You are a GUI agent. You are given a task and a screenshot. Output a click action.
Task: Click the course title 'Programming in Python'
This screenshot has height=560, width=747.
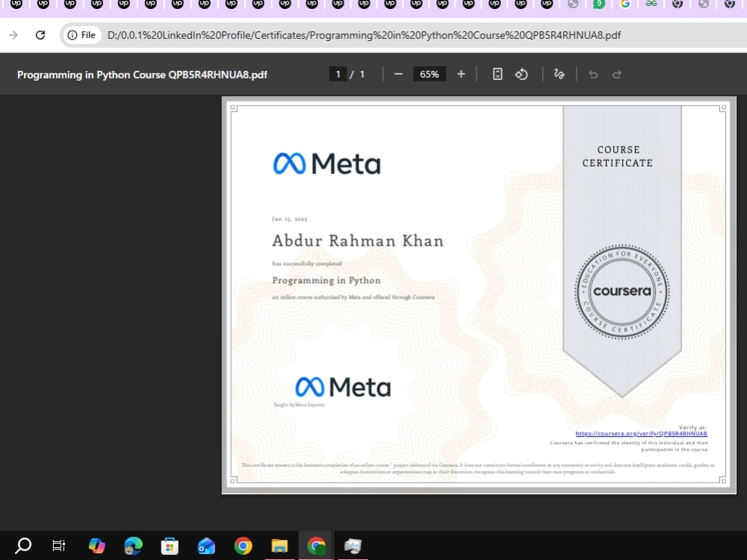pos(326,281)
